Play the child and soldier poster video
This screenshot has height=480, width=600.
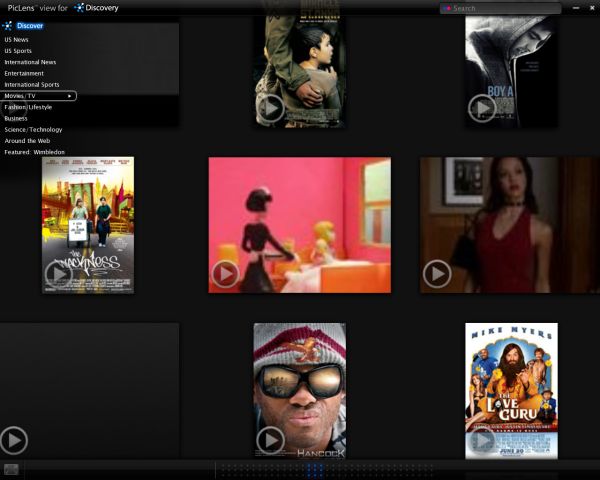click(271, 108)
